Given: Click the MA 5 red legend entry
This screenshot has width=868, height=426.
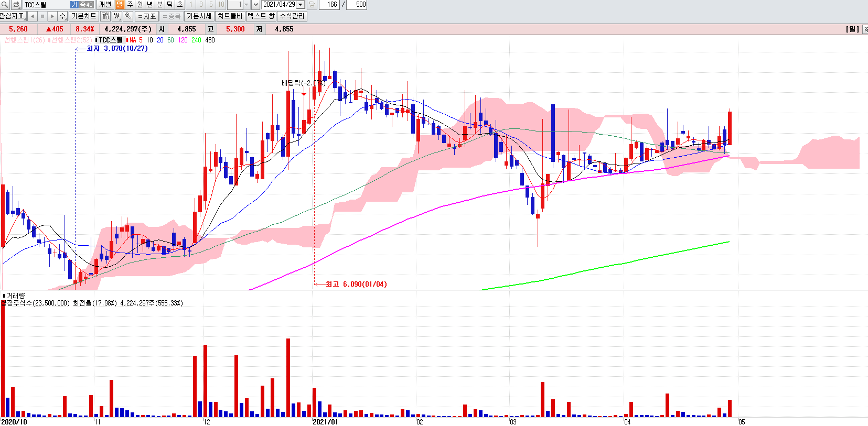Looking at the screenshot, I should (x=135, y=40).
